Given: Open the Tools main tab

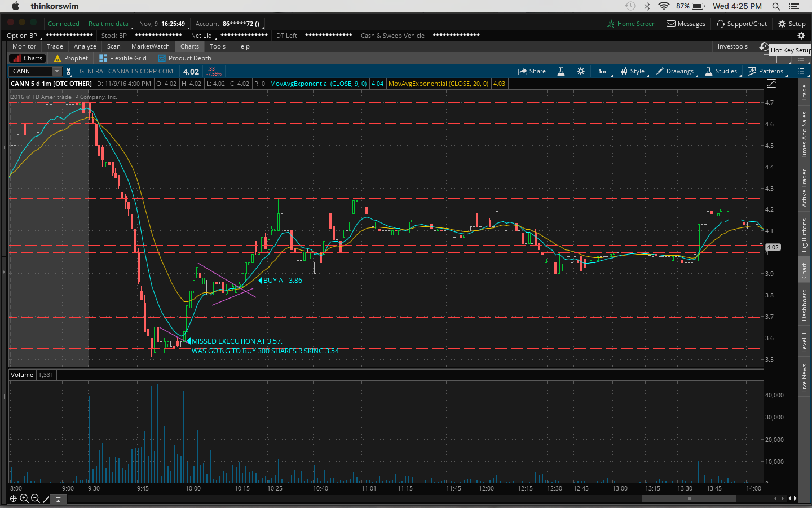Looking at the screenshot, I should click(218, 46).
